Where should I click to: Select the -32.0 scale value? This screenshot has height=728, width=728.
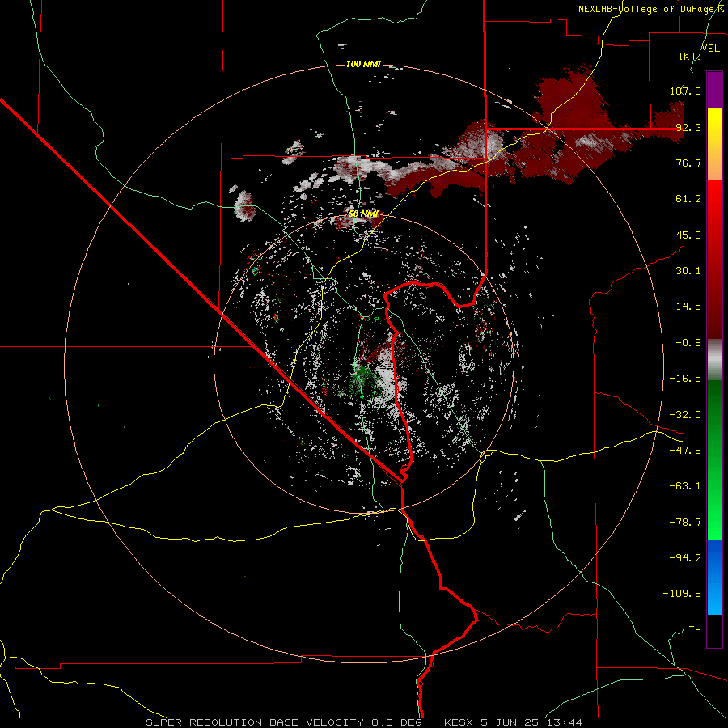click(685, 415)
